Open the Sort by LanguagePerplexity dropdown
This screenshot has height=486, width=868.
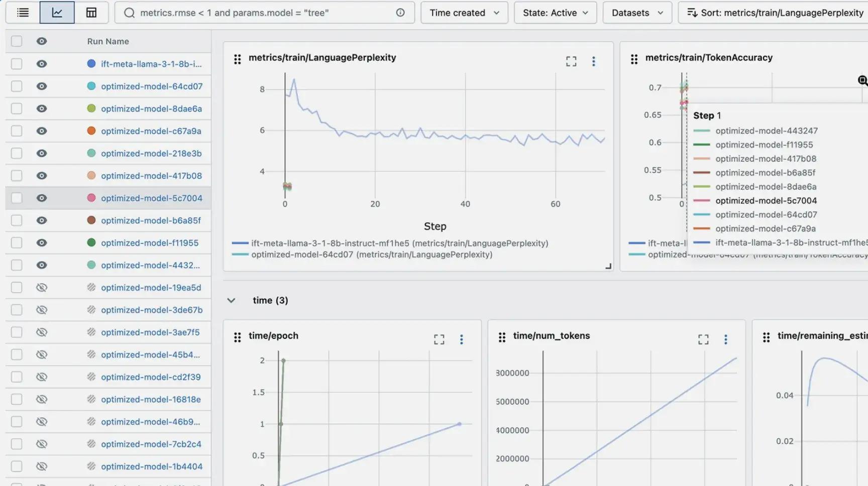pyautogui.click(x=773, y=13)
